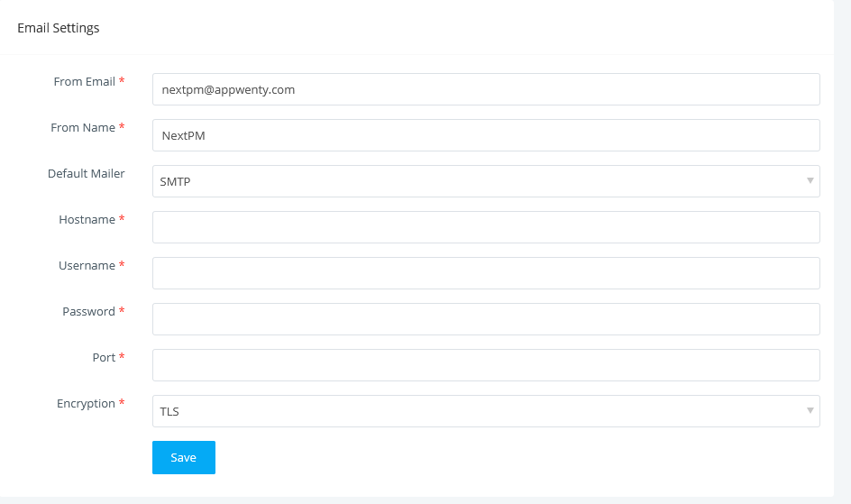
Task: Open the Encryption dropdown
Action: pos(486,411)
